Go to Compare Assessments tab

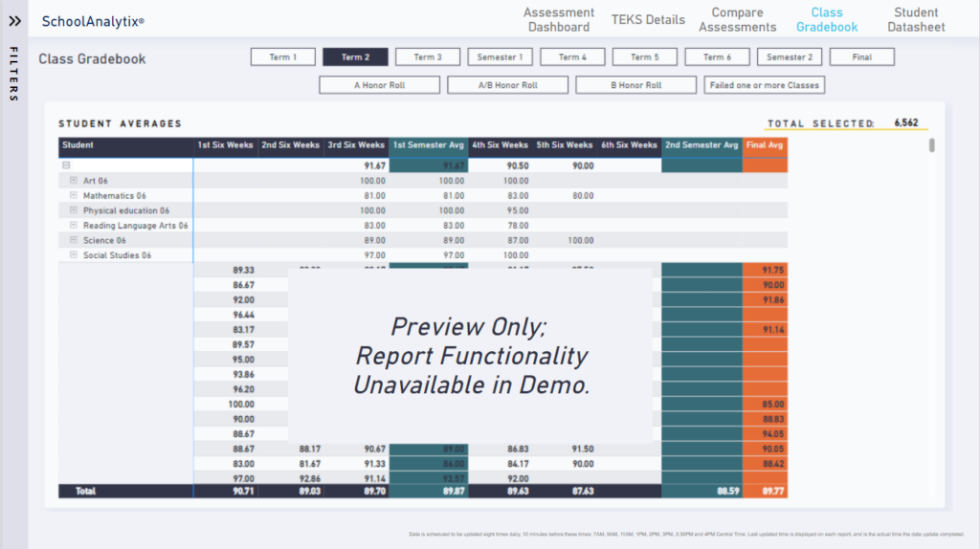click(x=737, y=20)
